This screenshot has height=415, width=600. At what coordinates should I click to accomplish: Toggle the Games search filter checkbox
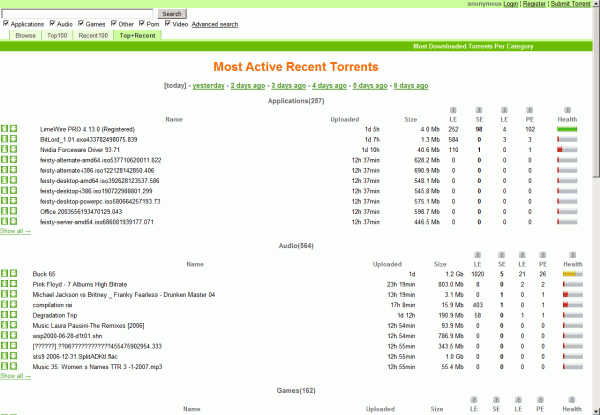[x=81, y=23]
